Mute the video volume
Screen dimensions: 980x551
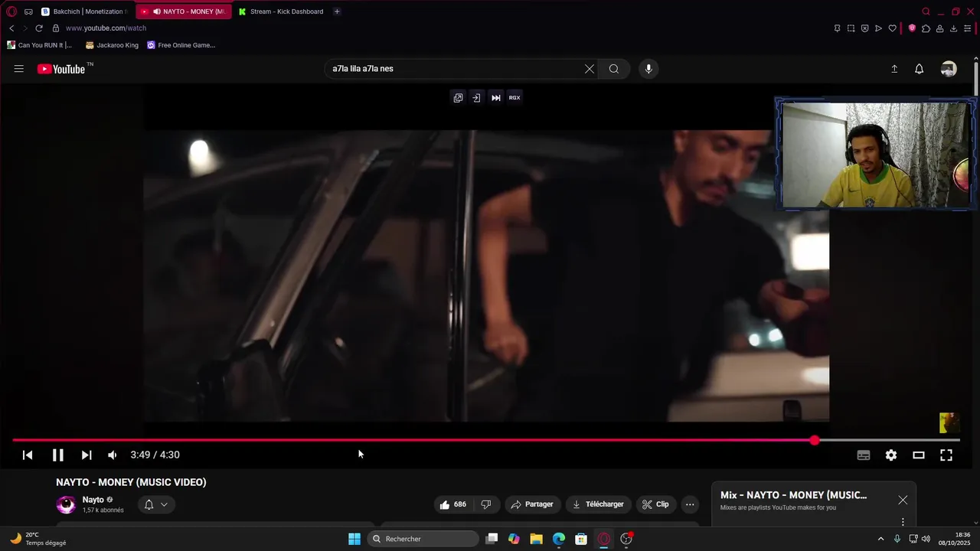[113, 455]
